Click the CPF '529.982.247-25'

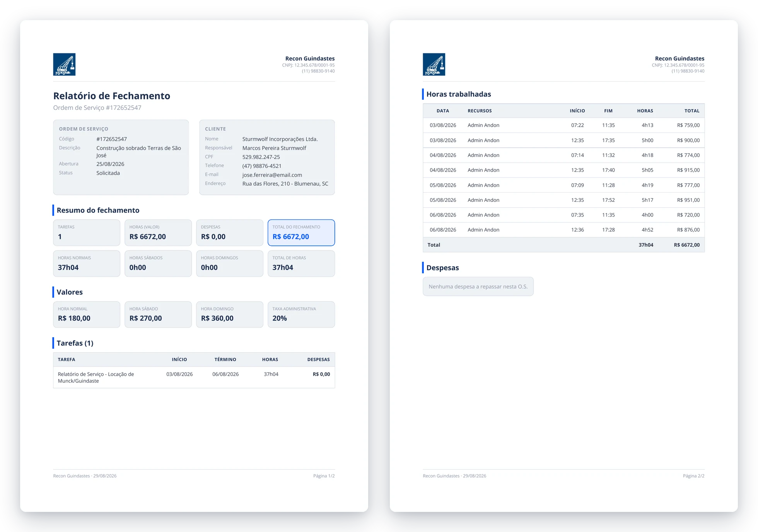(x=261, y=157)
